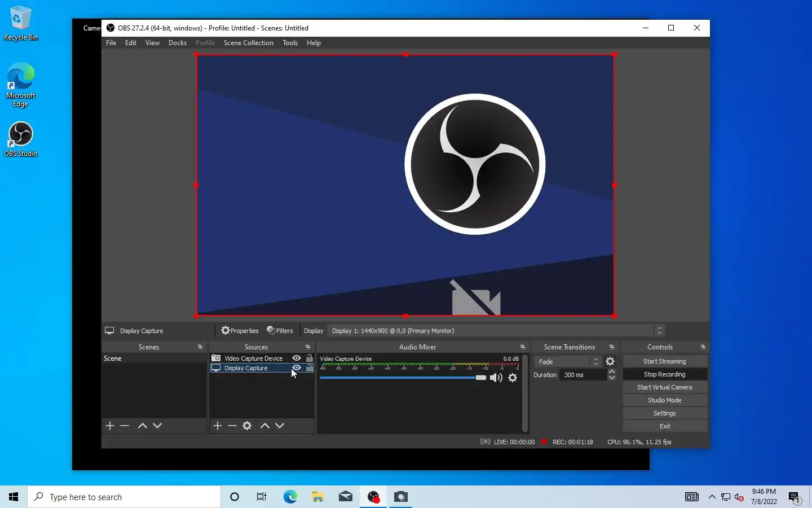Click Start Streaming button
Screen dimensions: 812x508
pos(665,361)
